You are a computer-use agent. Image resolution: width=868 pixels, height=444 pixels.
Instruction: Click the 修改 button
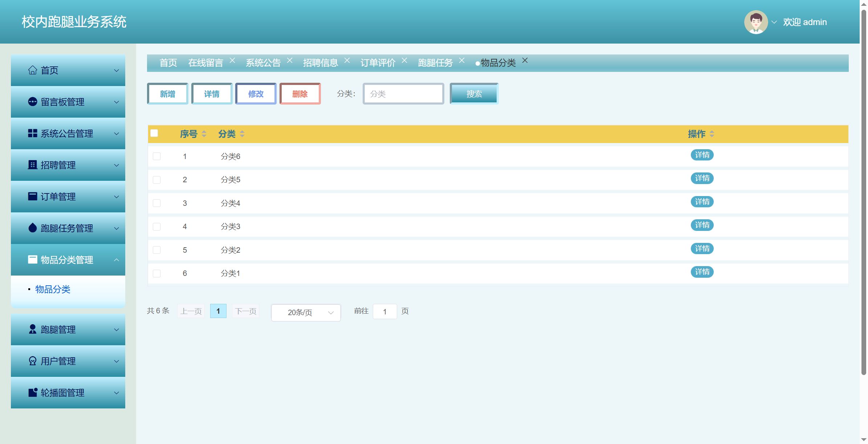point(256,94)
